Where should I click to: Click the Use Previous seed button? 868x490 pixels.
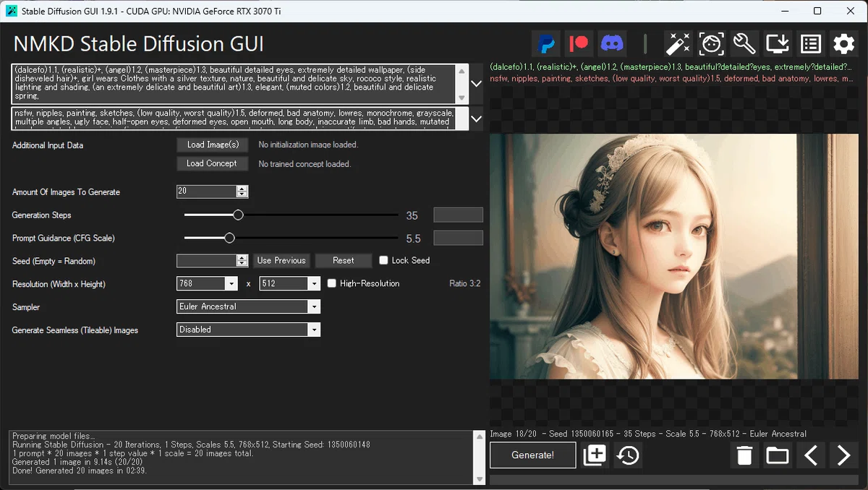[x=281, y=260]
